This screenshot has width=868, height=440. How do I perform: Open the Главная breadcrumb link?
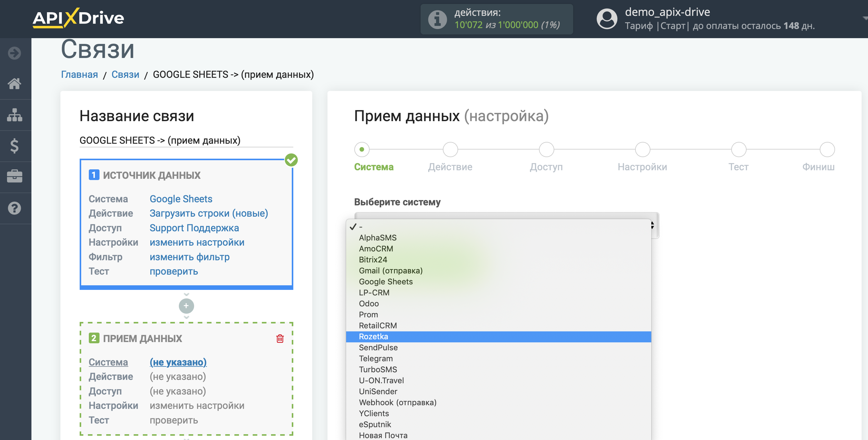(80, 74)
